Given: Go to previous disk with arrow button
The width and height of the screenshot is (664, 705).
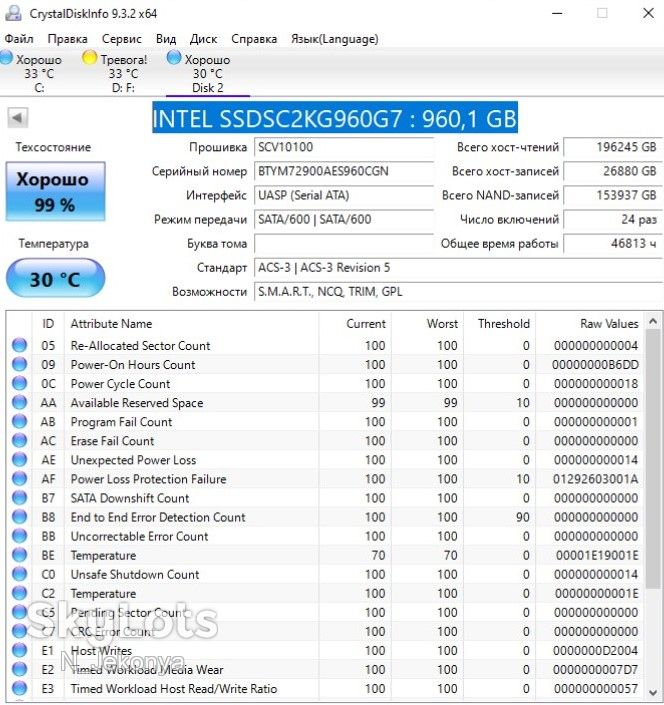Looking at the screenshot, I should pos(18,118).
